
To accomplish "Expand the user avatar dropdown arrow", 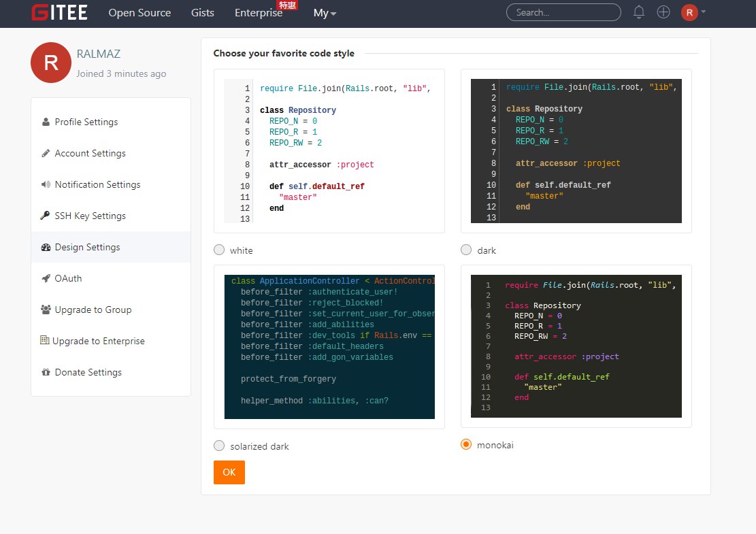I will pyautogui.click(x=704, y=12).
